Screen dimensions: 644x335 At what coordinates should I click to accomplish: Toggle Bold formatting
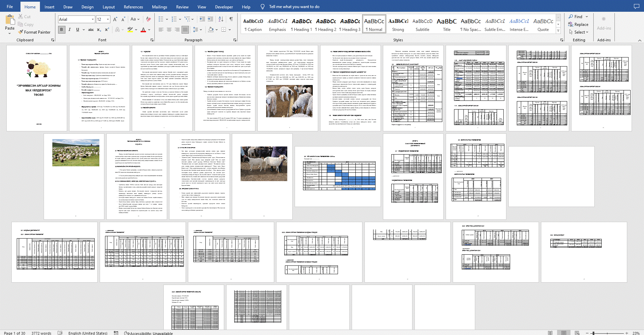(x=61, y=30)
